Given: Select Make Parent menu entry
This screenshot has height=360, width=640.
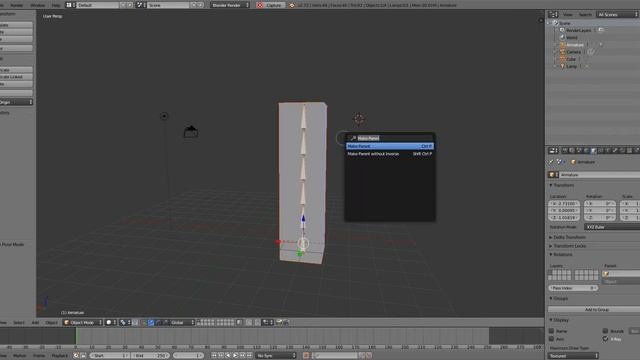Looking at the screenshot, I should tap(390, 146).
